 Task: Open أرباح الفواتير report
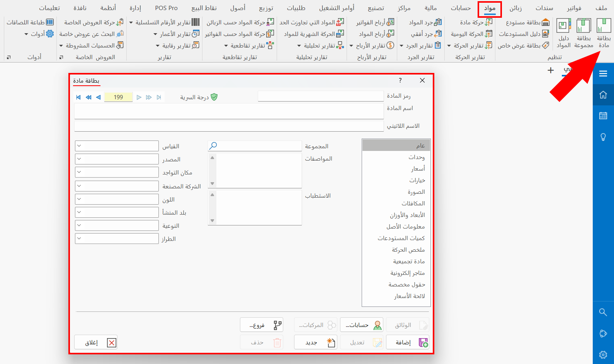click(x=375, y=22)
